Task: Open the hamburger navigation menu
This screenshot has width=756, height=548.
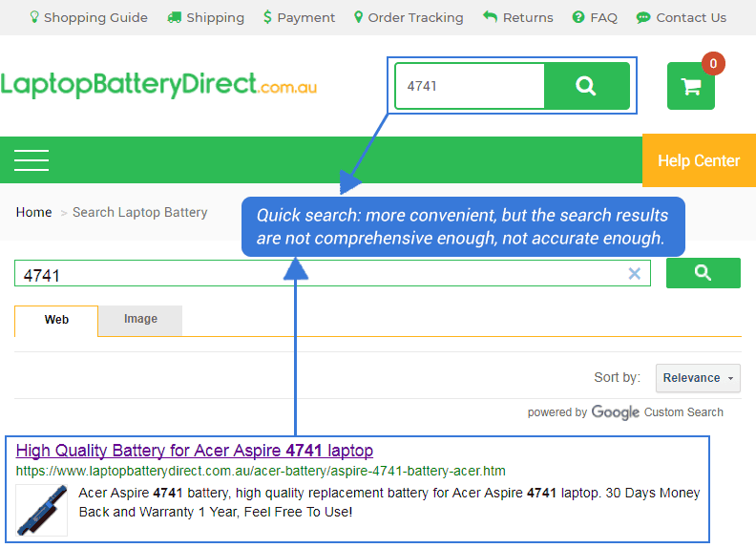Action: [x=31, y=160]
